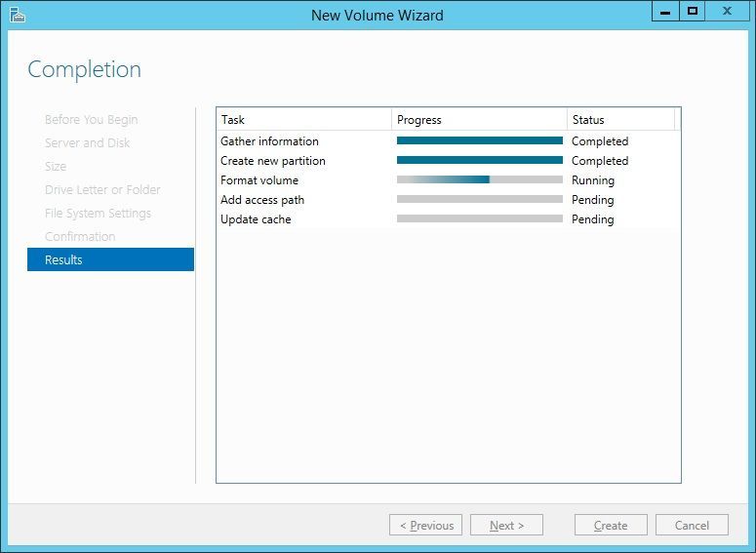Click the Format volume progress bar

tap(480, 179)
